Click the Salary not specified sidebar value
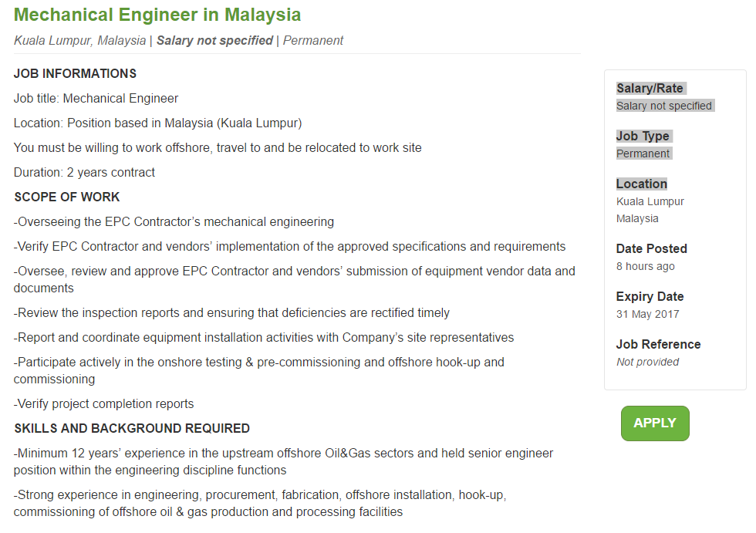 point(663,106)
